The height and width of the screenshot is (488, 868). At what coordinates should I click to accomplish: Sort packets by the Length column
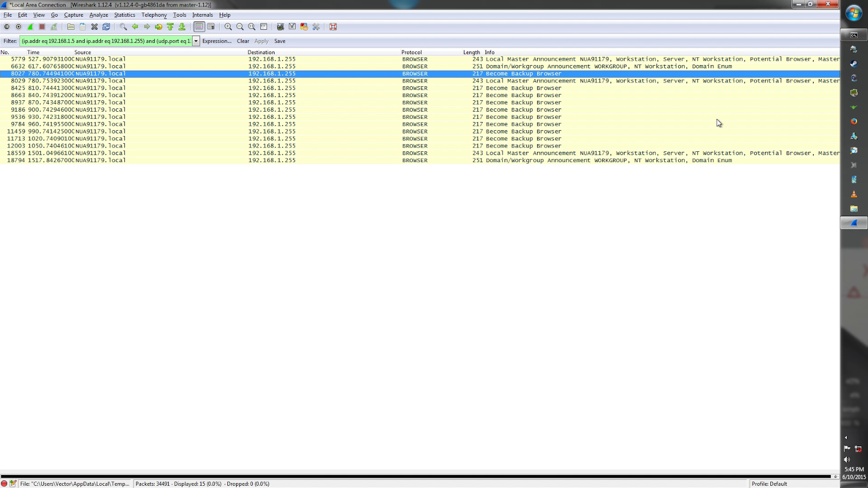pos(472,53)
